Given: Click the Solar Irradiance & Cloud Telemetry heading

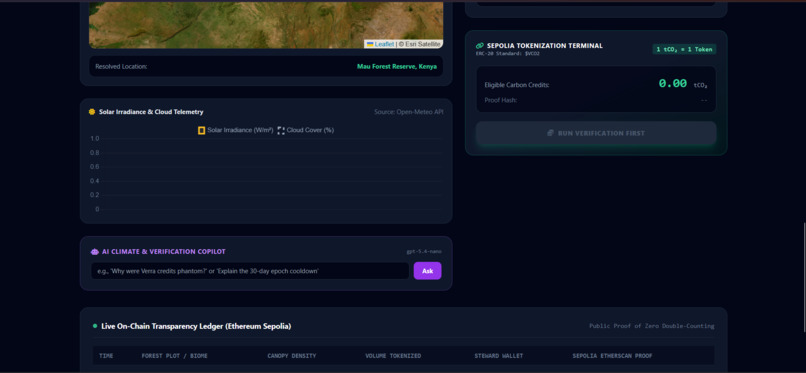Looking at the screenshot, I should pos(151,112).
